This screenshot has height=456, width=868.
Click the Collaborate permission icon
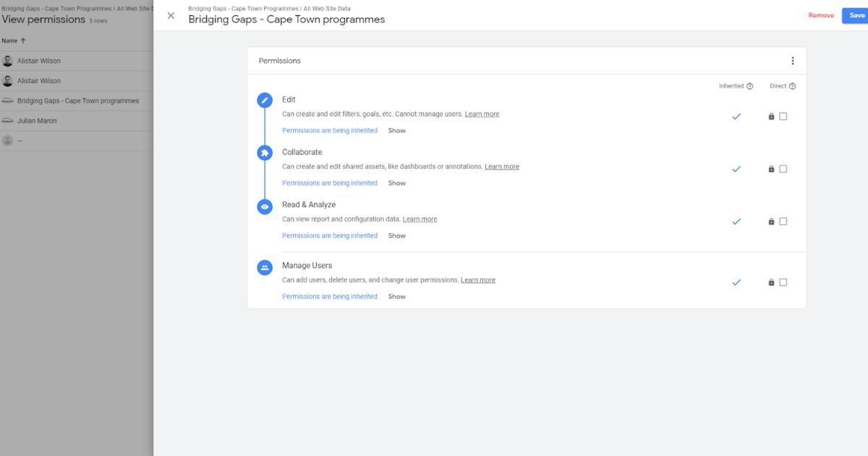(263, 153)
